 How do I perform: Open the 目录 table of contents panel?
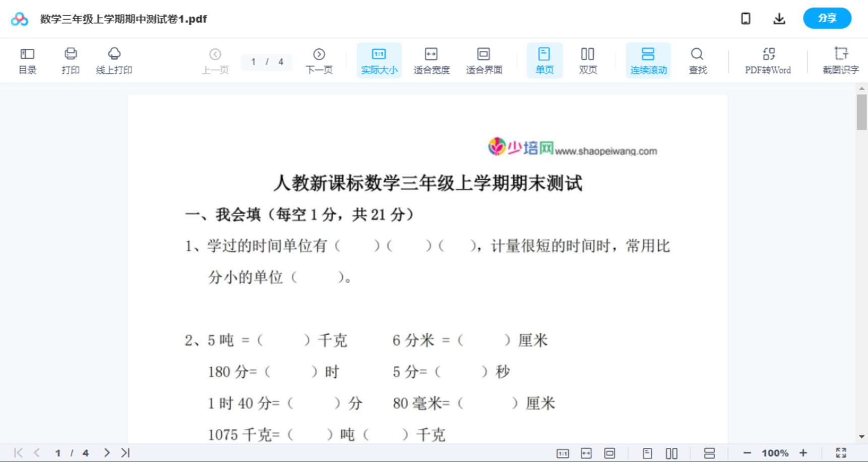[x=27, y=60]
